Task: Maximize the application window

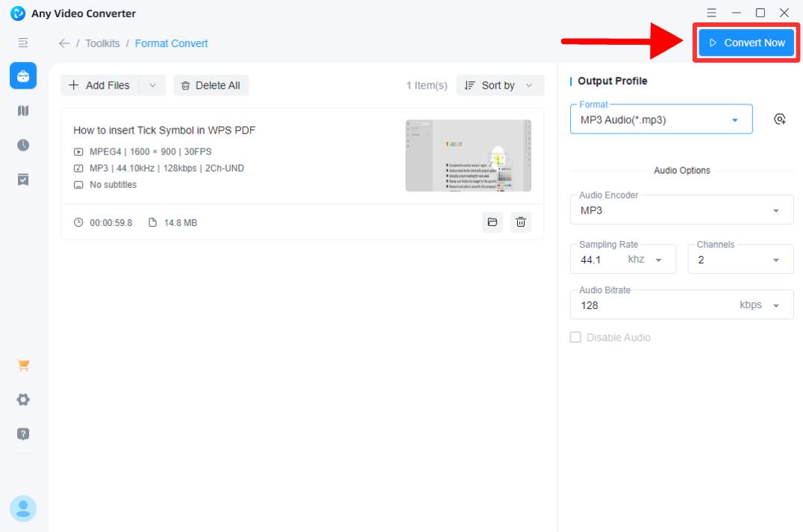Action: 760,13
